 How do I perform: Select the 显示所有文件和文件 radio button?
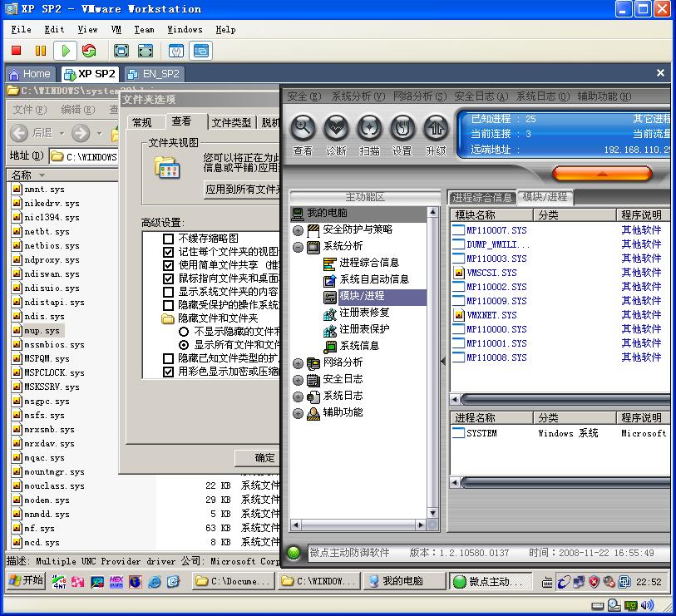(x=184, y=345)
